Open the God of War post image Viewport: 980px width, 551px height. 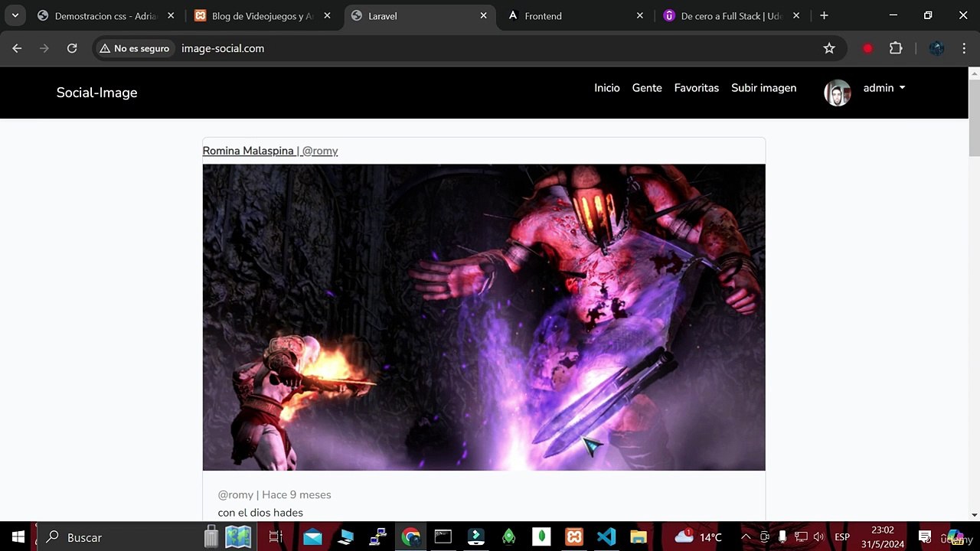coord(484,318)
